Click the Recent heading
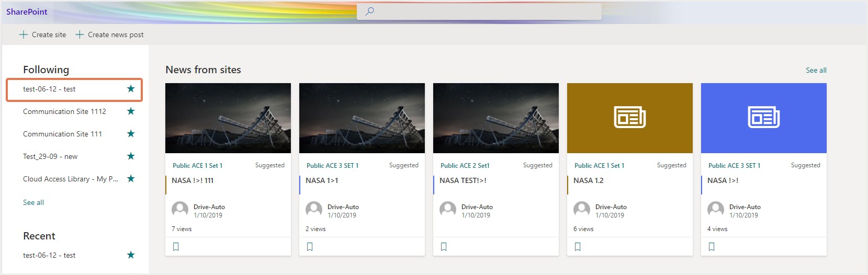Image resolution: width=868 pixels, height=275 pixels. click(x=39, y=236)
